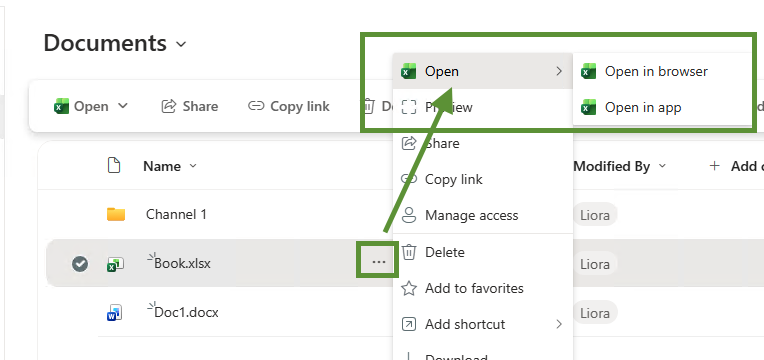This screenshot has width=764, height=360.
Task: Click the Excel icon beside Open in browser
Action: pyautogui.click(x=589, y=72)
